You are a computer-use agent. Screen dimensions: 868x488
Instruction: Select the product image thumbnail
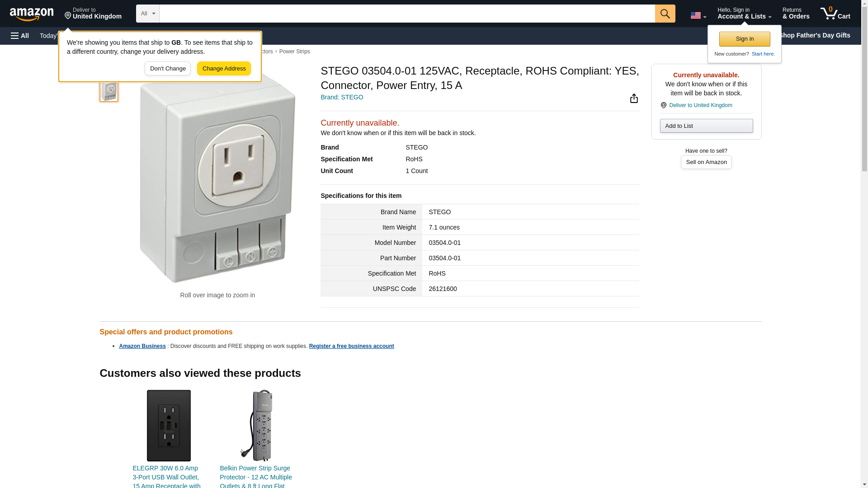click(x=109, y=91)
